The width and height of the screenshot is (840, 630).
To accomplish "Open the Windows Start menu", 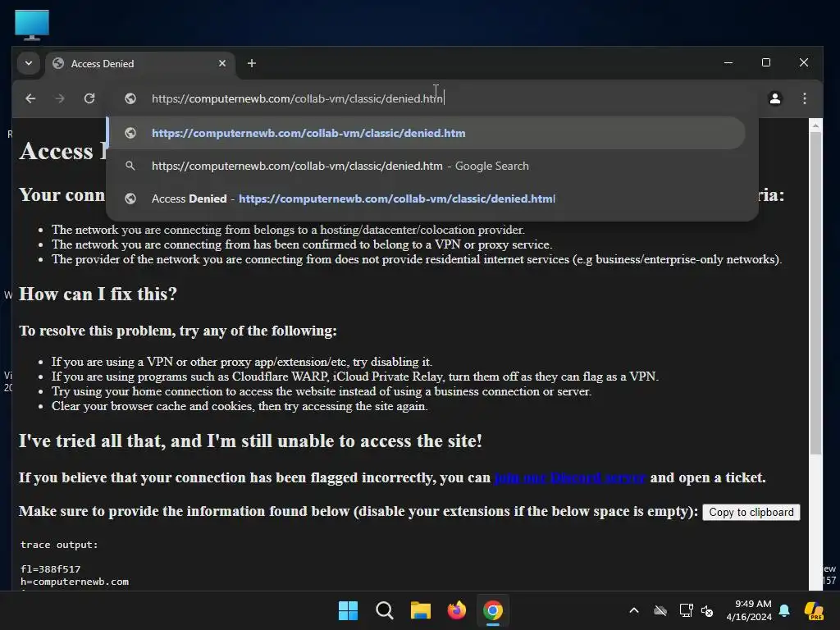I will [348, 610].
